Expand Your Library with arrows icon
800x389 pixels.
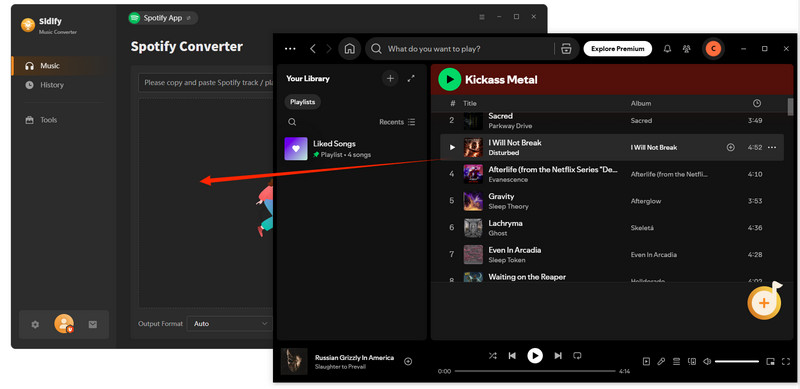point(411,79)
